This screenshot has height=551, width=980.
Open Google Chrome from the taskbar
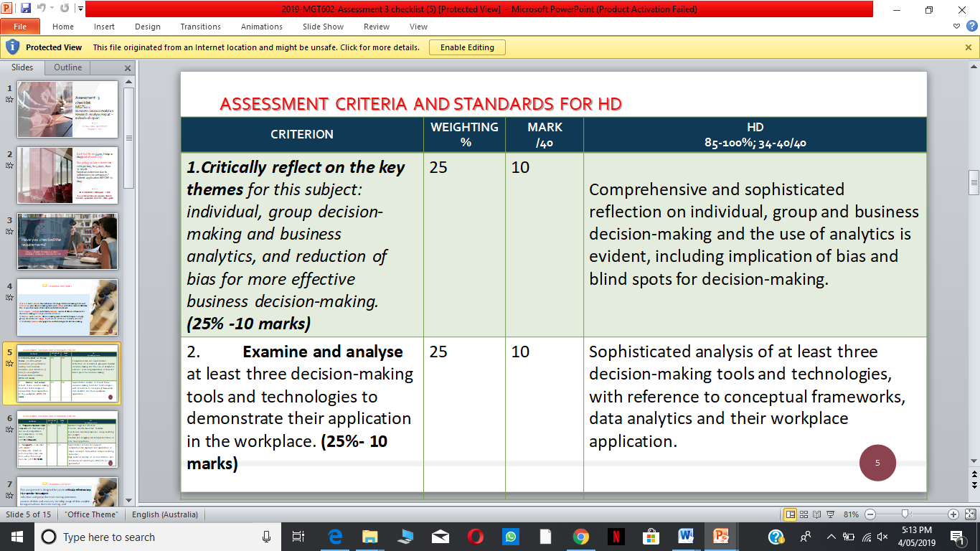pos(581,537)
